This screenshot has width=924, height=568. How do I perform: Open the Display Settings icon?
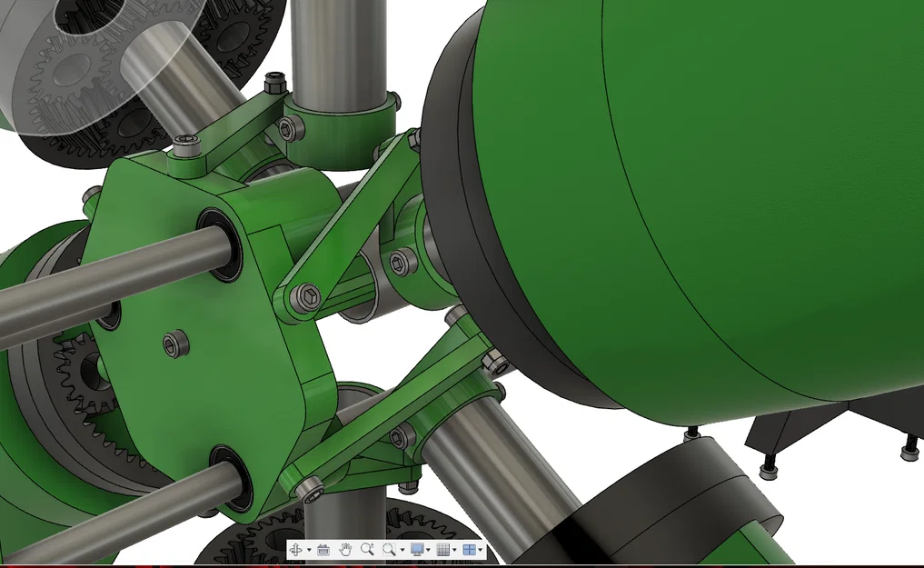coord(417,549)
